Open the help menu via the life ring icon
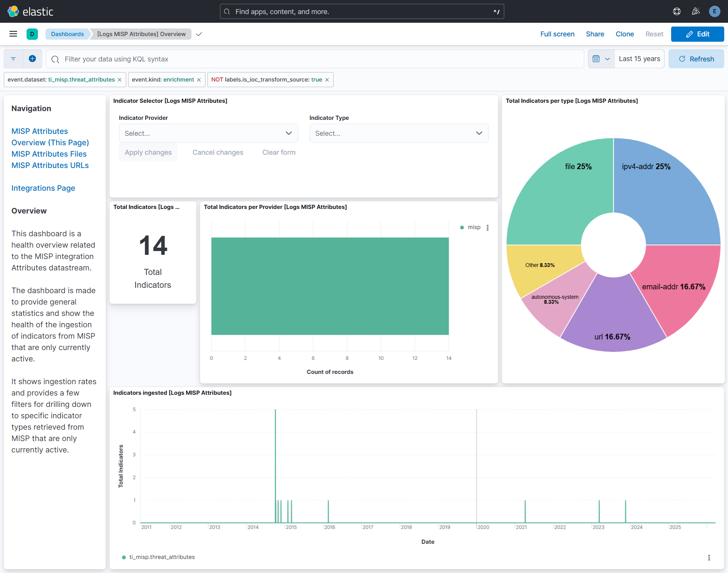 click(677, 11)
